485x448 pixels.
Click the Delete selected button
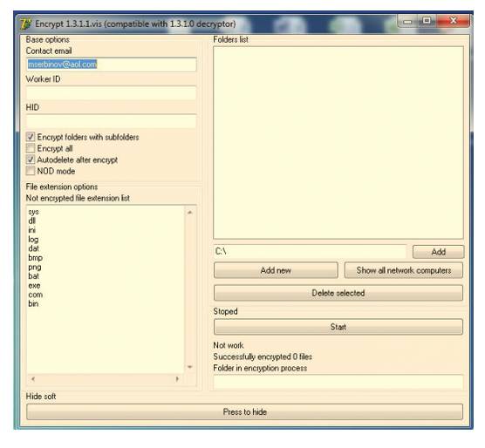(338, 293)
